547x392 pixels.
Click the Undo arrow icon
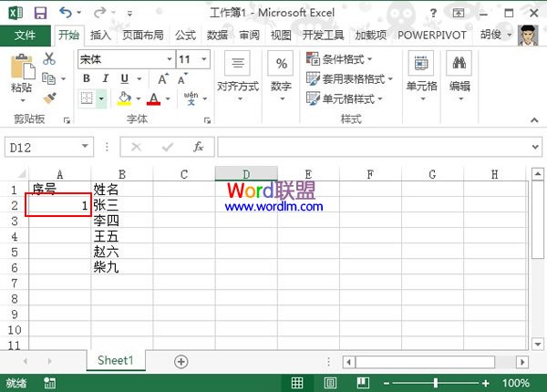click(66, 13)
